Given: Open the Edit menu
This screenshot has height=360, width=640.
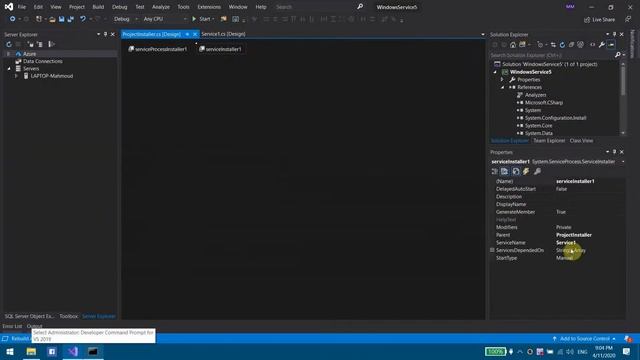Looking at the screenshot, I should (38, 7).
